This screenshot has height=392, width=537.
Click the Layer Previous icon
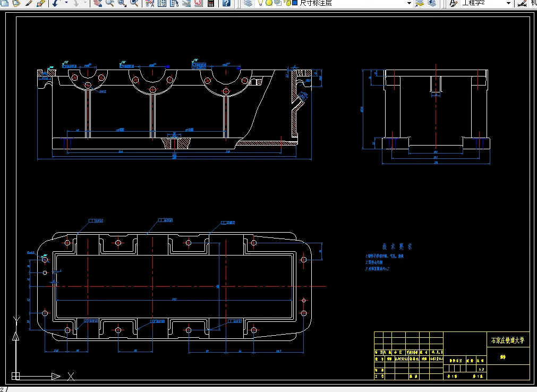[x=431, y=3]
